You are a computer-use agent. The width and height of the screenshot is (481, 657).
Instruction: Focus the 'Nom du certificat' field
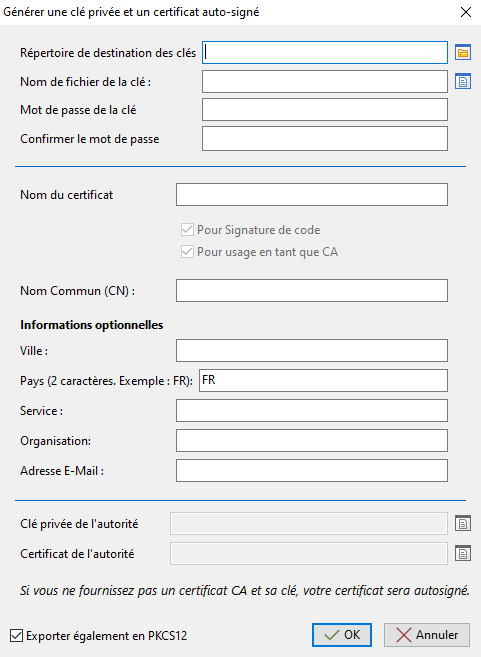tap(312, 194)
